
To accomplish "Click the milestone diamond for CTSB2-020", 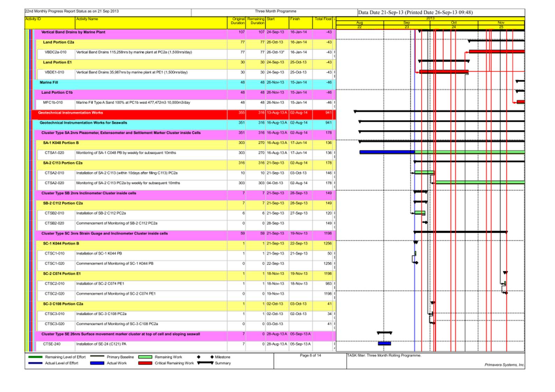I will pos(425,222).
